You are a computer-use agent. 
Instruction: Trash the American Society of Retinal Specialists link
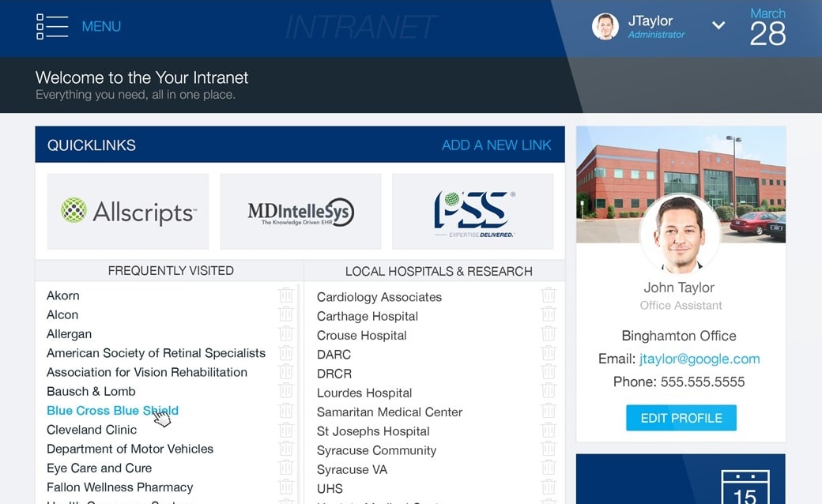285,352
